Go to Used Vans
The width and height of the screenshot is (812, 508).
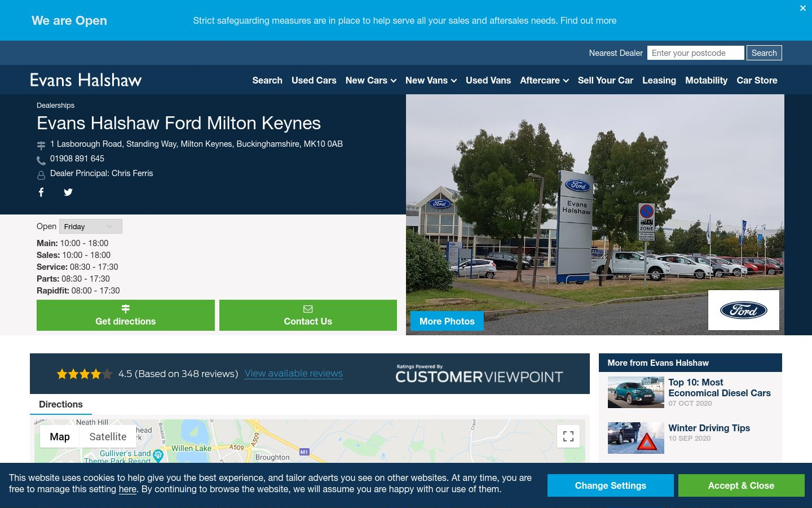coord(488,80)
